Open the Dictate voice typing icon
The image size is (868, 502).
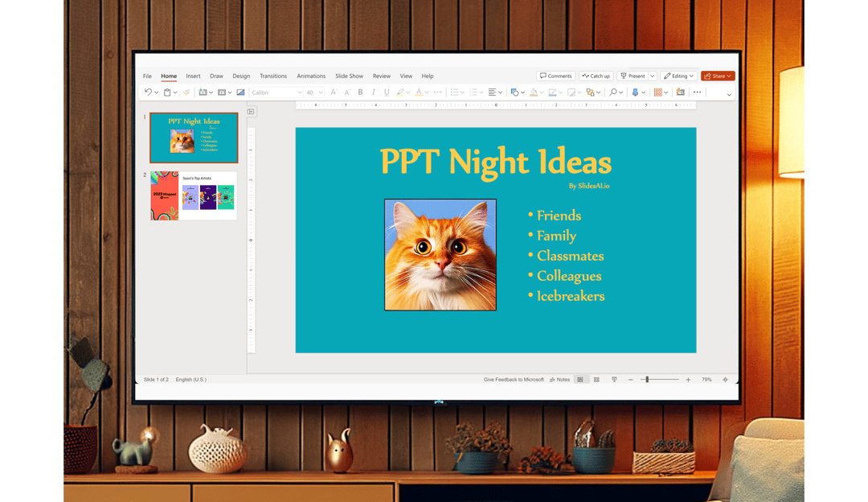click(x=637, y=92)
